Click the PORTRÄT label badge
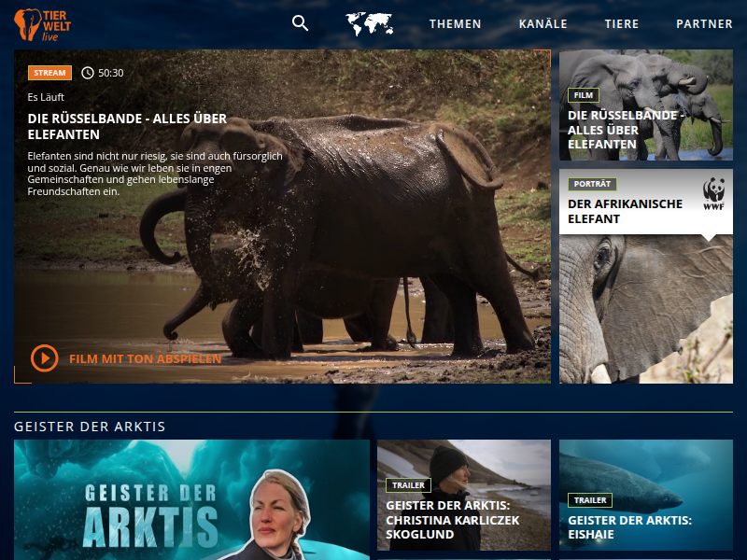 592,184
